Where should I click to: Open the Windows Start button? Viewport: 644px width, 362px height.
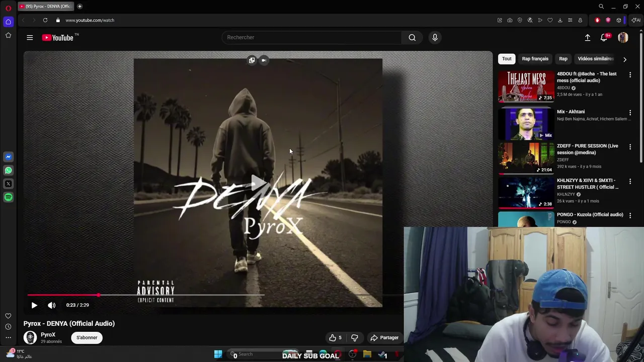(x=218, y=354)
